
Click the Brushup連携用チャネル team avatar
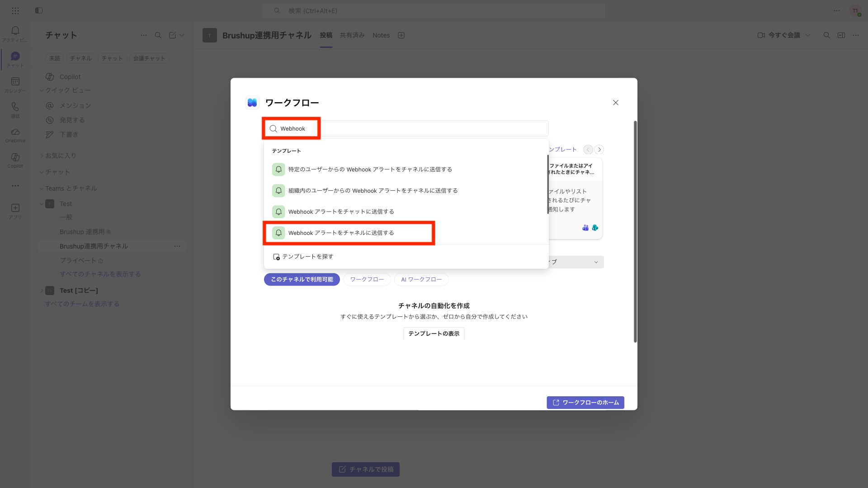(210, 35)
